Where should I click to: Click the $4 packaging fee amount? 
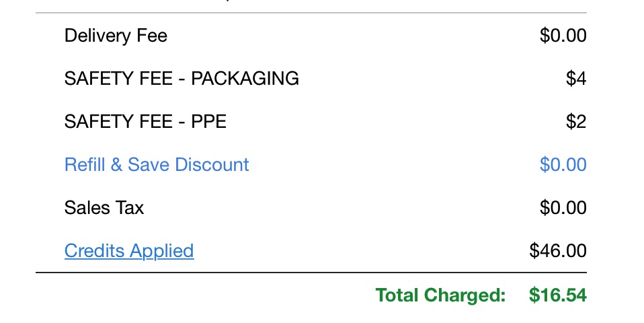pyautogui.click(x=576, y=79)
